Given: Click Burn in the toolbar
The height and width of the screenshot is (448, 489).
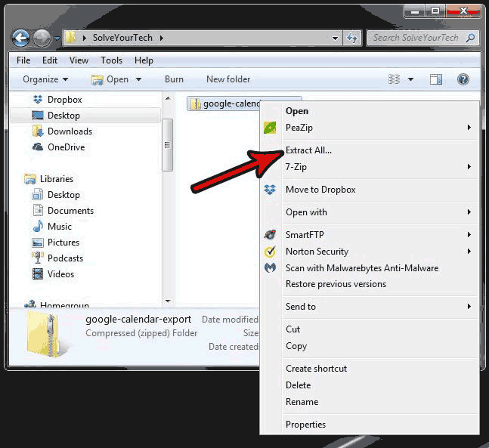Looking at the screenshot, I should pyautogui.click(x=174, y=79).
